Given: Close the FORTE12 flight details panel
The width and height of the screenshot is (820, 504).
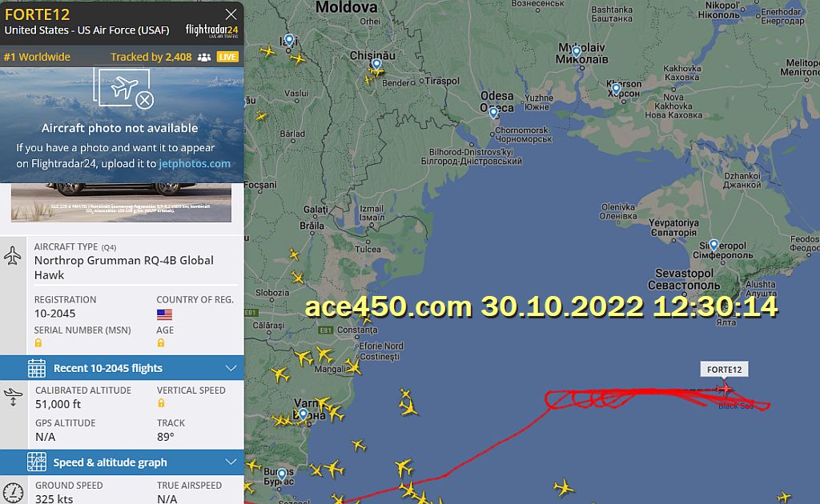Looking at the screenshot, I should 231,14.
